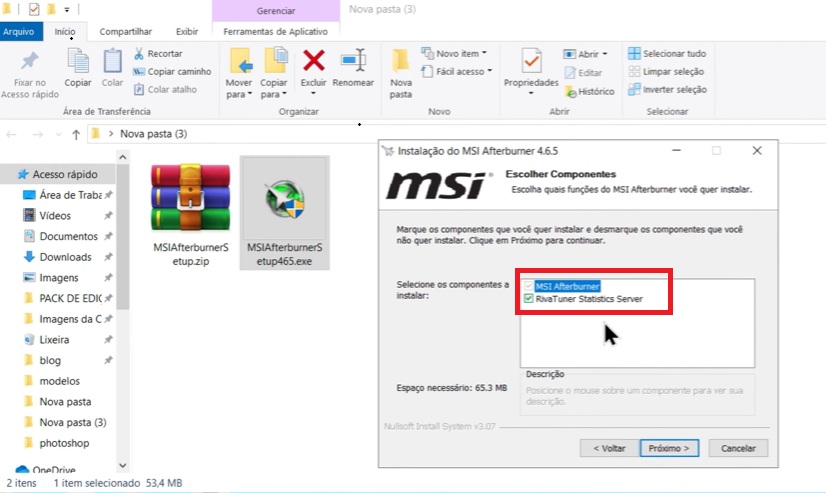Click Próximo in installer
826x493 pixels.
click(669, 448)
